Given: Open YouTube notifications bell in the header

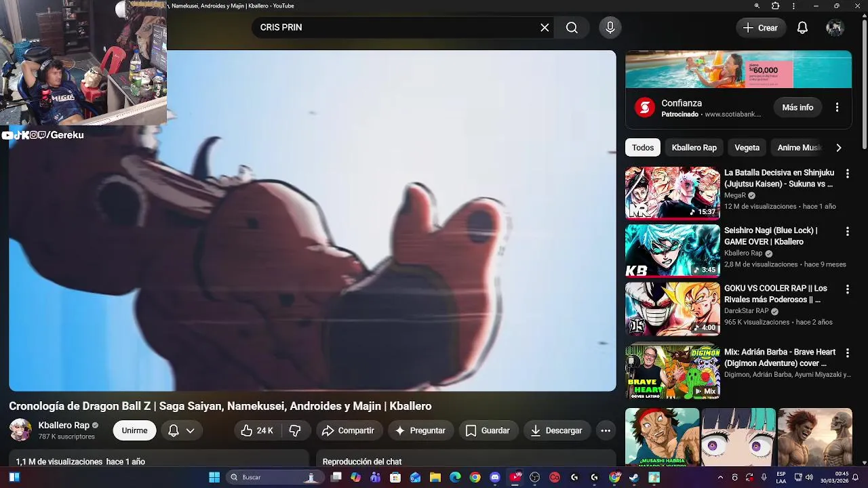Looking at the screenshot, I should 802,28.
